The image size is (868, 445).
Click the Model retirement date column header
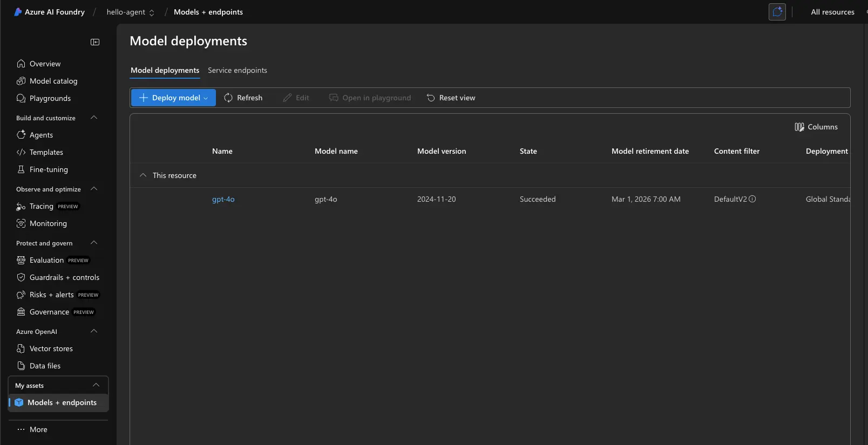click(x=650, y=151)
